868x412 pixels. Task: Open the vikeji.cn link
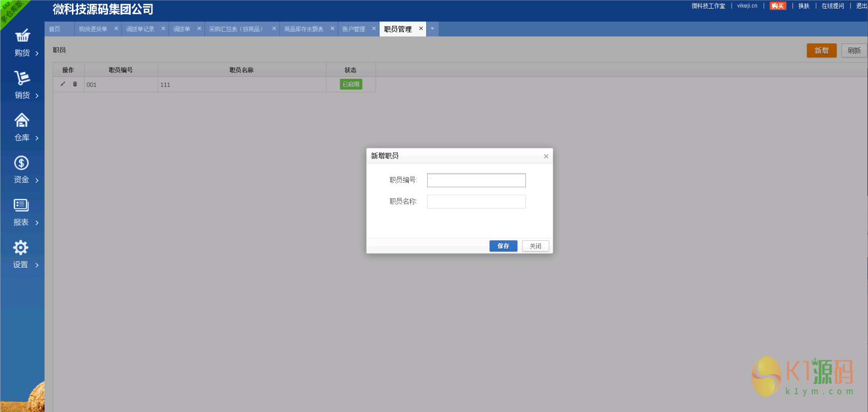coord(747,6)
